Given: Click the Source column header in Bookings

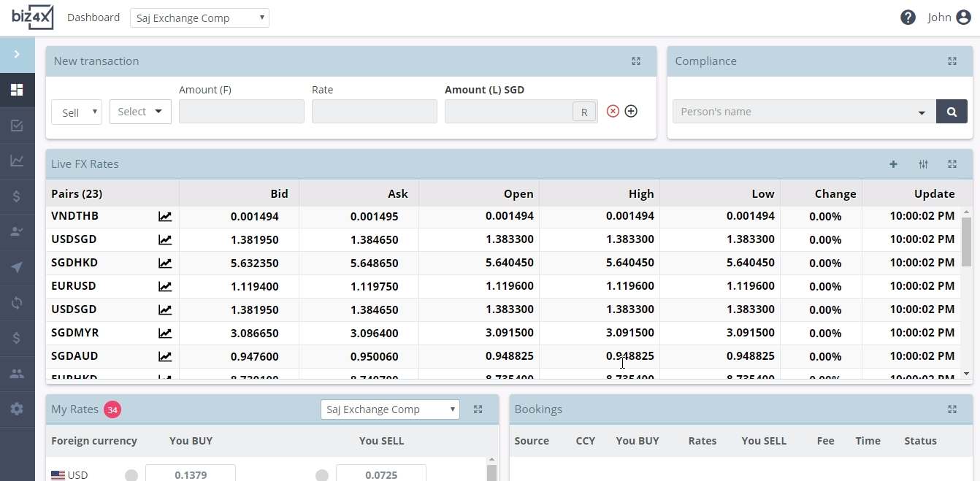Looking at the screenshot, I should point(532,441).
